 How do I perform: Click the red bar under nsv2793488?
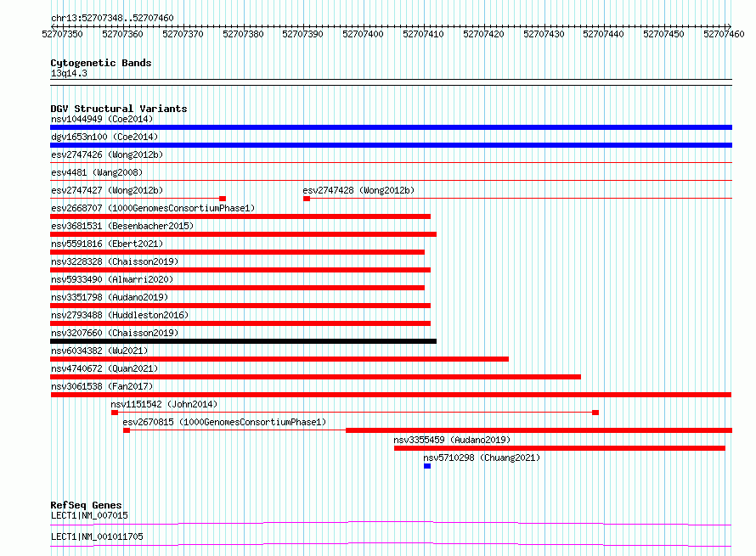click(240, 323)
